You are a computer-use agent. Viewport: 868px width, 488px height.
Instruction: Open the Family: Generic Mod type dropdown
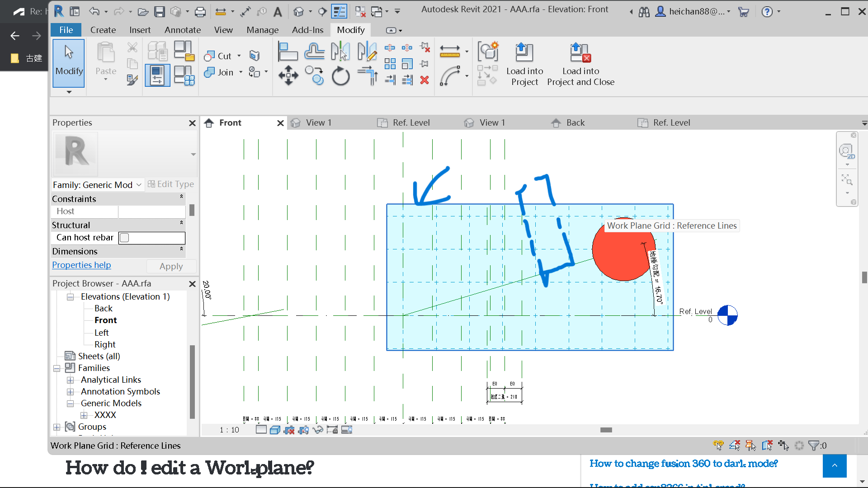pyautogui.click(x=138, y=185)
